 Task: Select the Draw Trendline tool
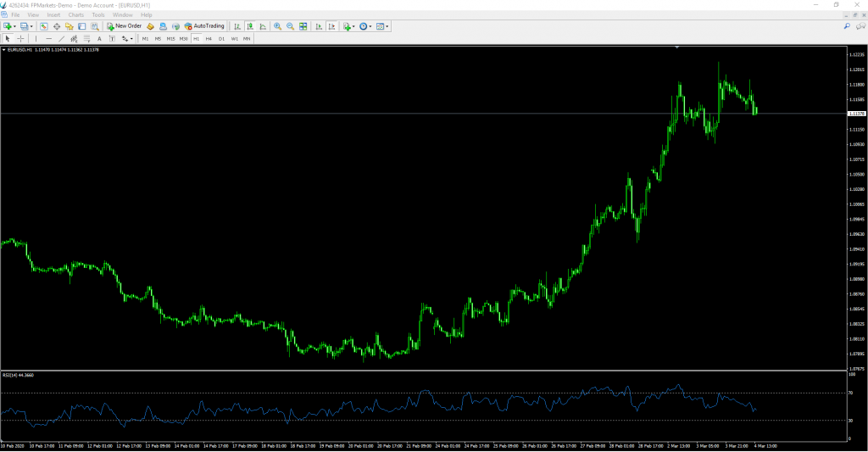[61, 39]
